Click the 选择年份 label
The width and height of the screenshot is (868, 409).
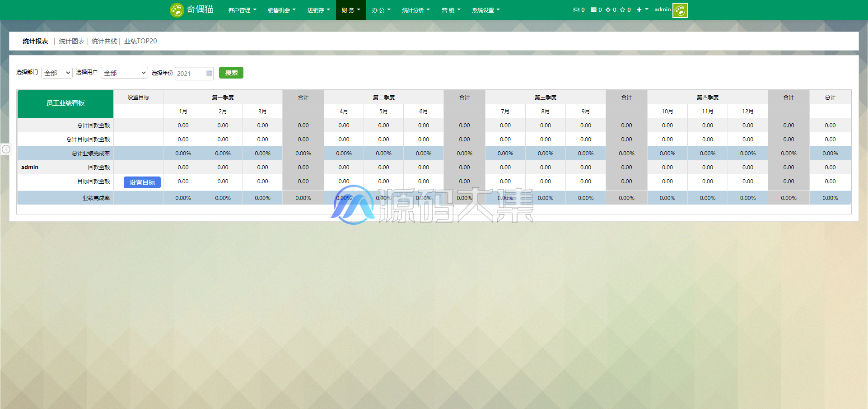[162, 73]
